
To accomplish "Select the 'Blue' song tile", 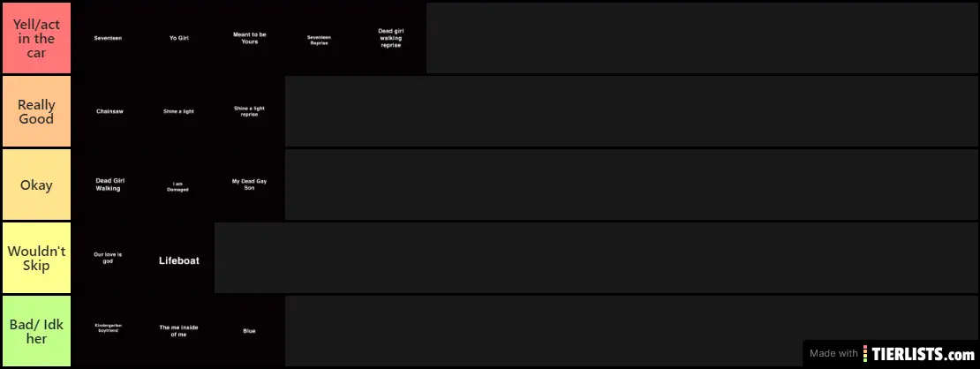I will (x=249, y=331).
